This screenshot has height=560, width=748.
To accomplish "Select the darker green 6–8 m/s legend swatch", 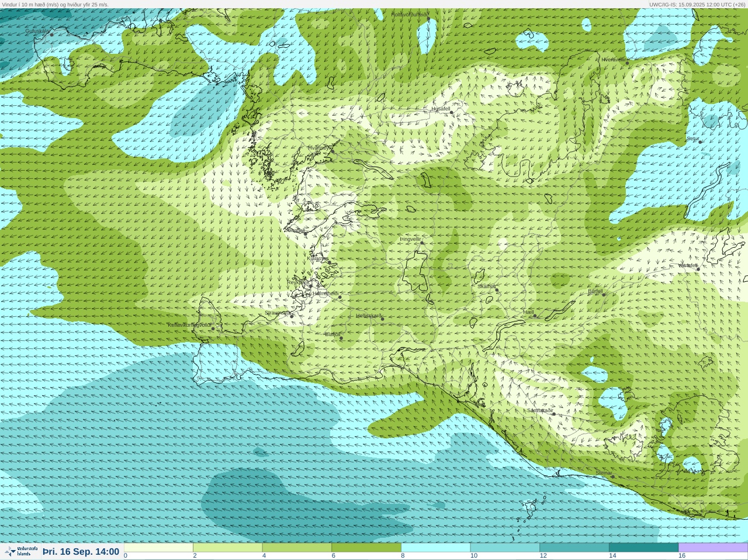I will (x=366, y=548).
